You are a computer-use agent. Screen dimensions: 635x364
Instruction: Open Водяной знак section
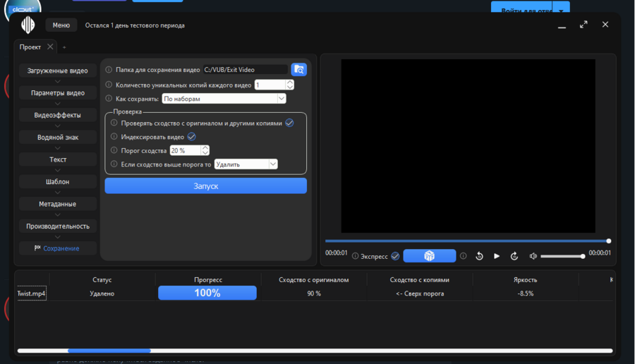58,138
